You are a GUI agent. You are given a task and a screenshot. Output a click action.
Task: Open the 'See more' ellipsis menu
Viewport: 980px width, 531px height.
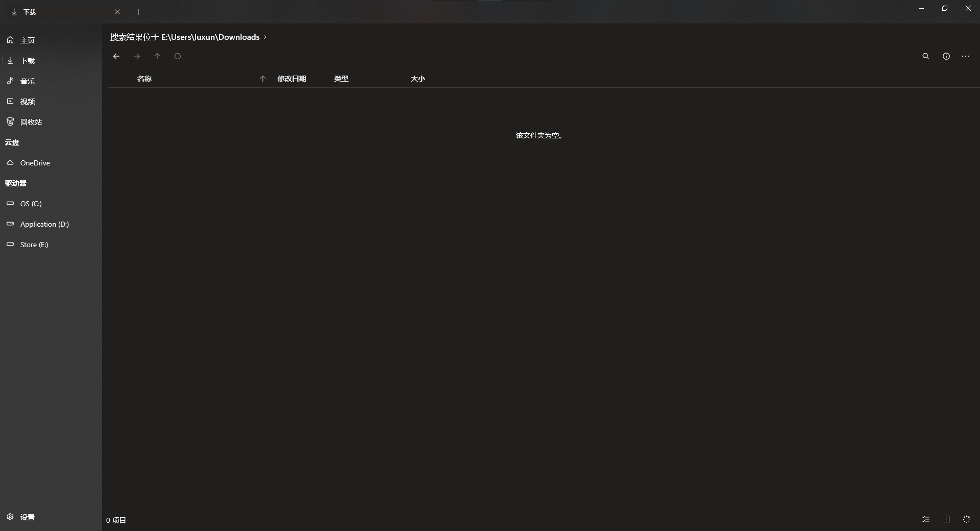click(x=966, y=56)
